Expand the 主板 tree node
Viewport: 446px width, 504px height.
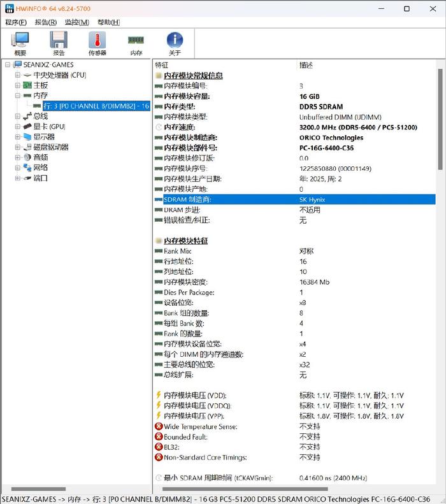18,85
